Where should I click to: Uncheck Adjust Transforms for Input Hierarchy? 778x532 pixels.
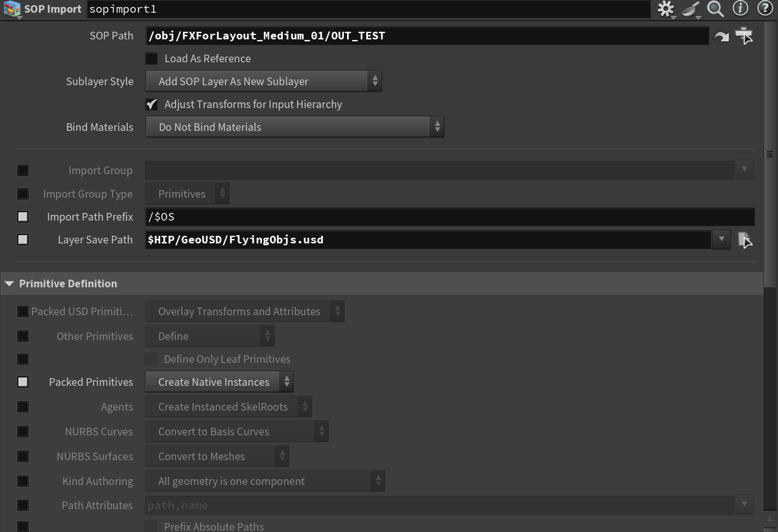(x=152, y=104)
